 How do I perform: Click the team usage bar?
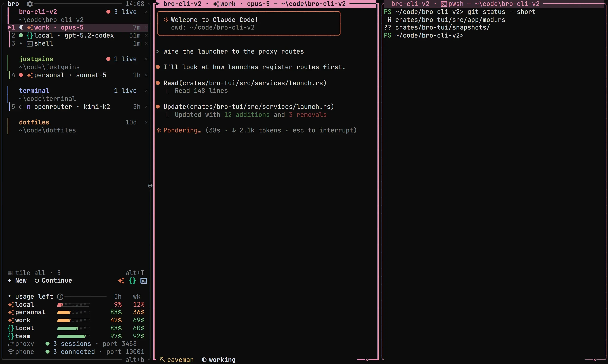pos(73,336)
